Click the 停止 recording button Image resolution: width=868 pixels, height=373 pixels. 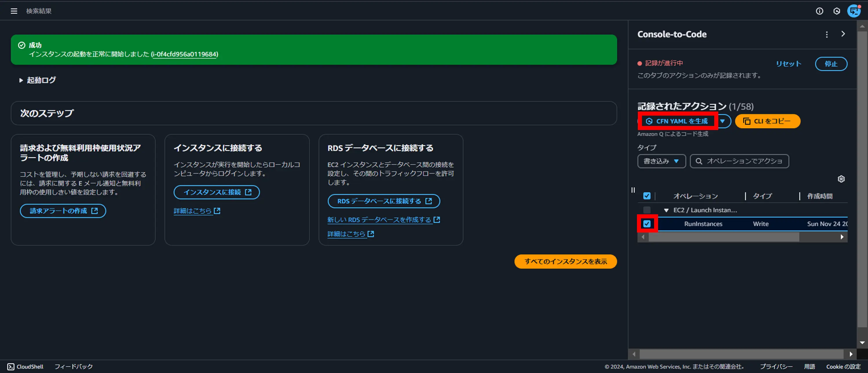click(x=831, y=64)
